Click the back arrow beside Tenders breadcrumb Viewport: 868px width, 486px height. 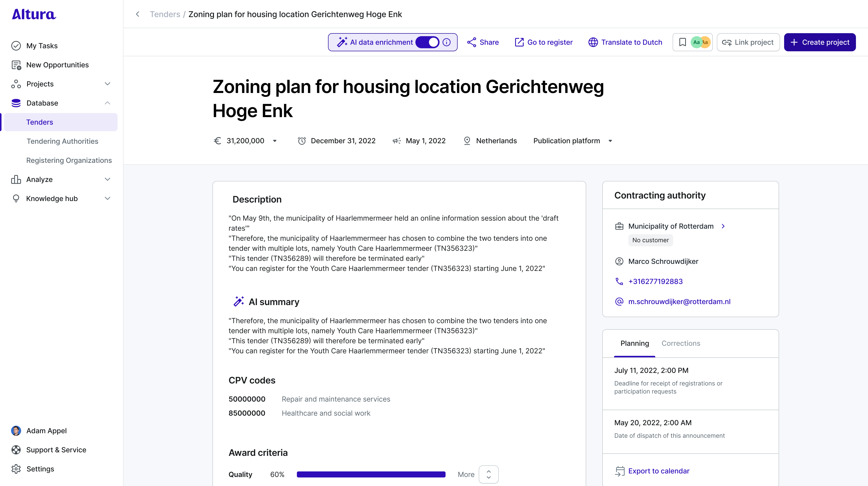[137, 14]
